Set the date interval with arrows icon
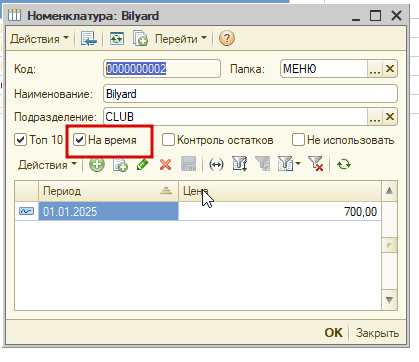The image size is (419, 362). [x=216, y=165]
